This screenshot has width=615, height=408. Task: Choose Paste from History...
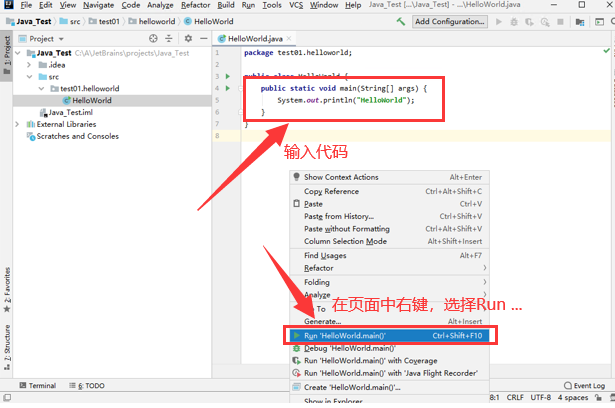pos(389,216)
